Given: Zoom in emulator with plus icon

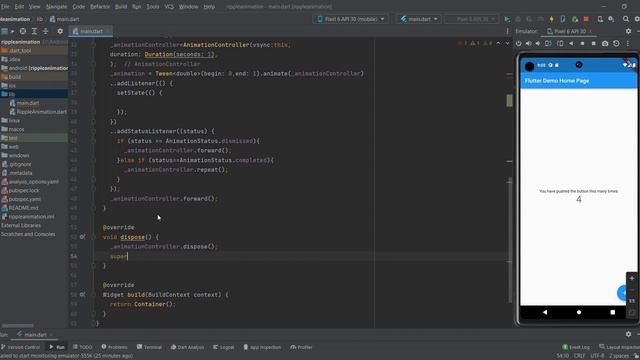Looking at the screenshot, I should 632,278.
